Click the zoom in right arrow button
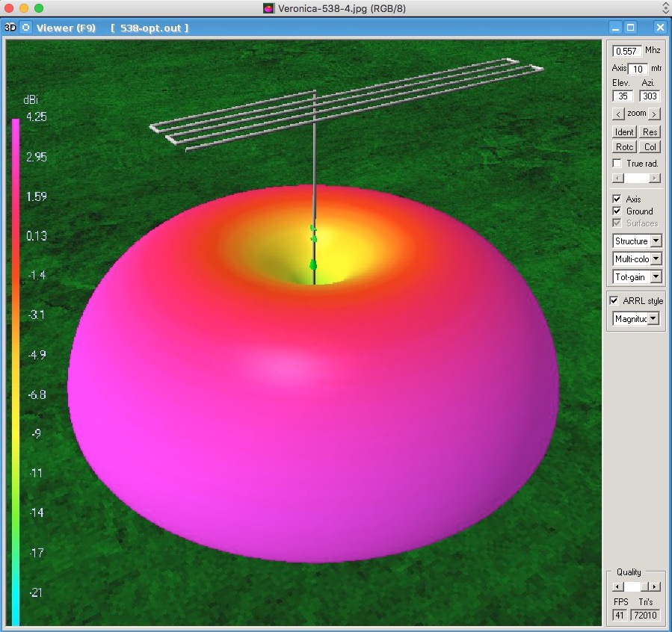Viewport: 672px width, 632px height. click(x=654, y=114)
